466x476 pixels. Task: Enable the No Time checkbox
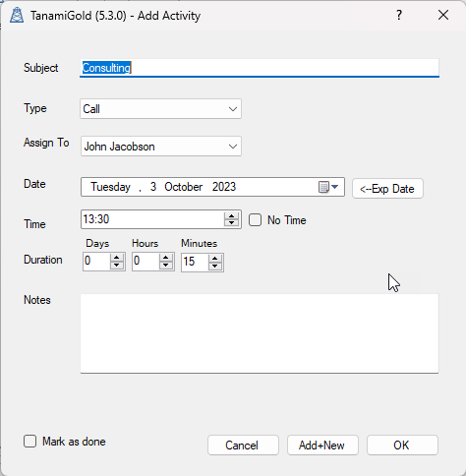tap(255, 220)
